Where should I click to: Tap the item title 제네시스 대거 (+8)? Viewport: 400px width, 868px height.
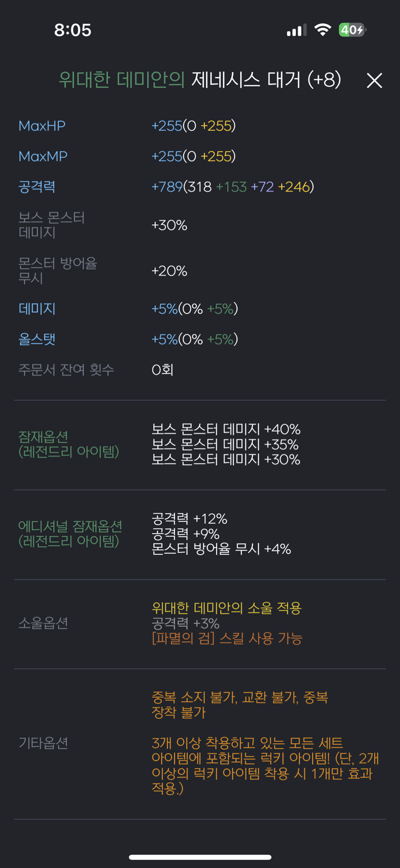[266, 80]
